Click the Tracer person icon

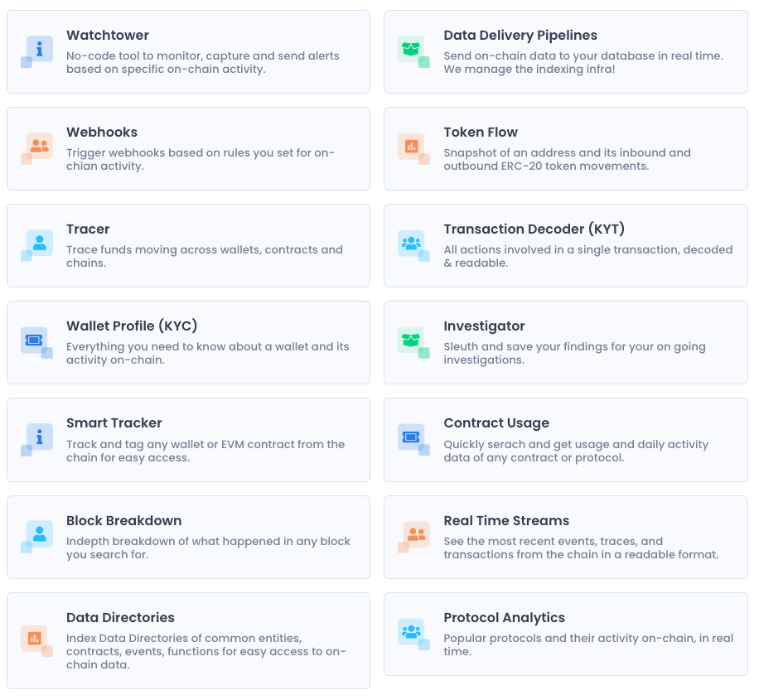39,244
